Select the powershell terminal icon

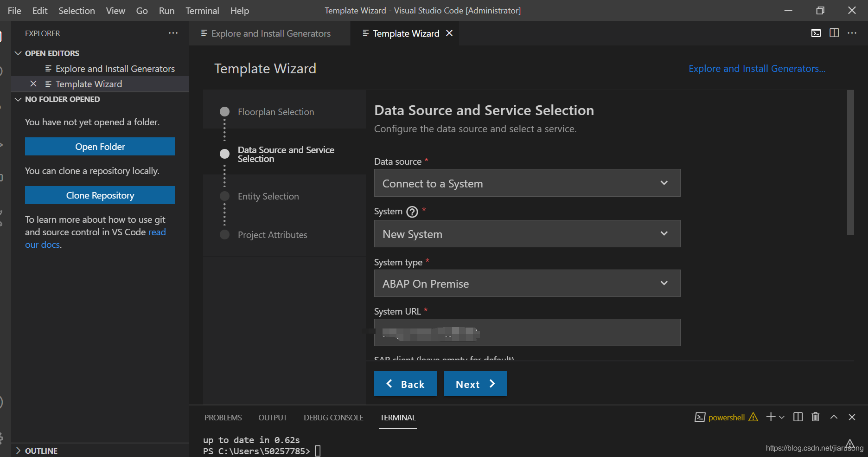point(700,417)
